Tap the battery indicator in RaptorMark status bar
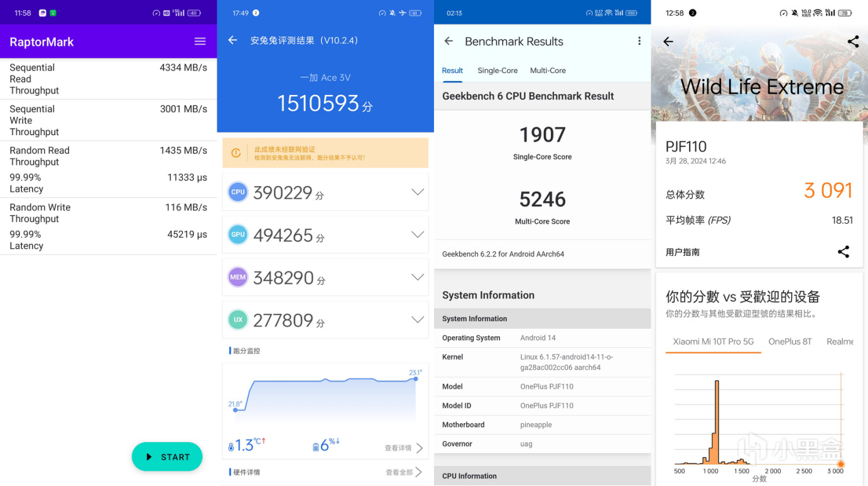868x486 pixels. tap(194, 13)
